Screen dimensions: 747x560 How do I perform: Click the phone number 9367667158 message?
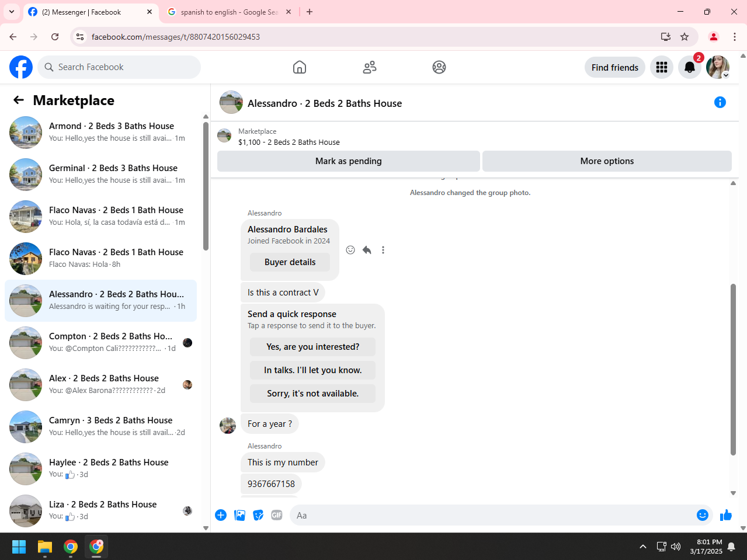pos(271,484)
